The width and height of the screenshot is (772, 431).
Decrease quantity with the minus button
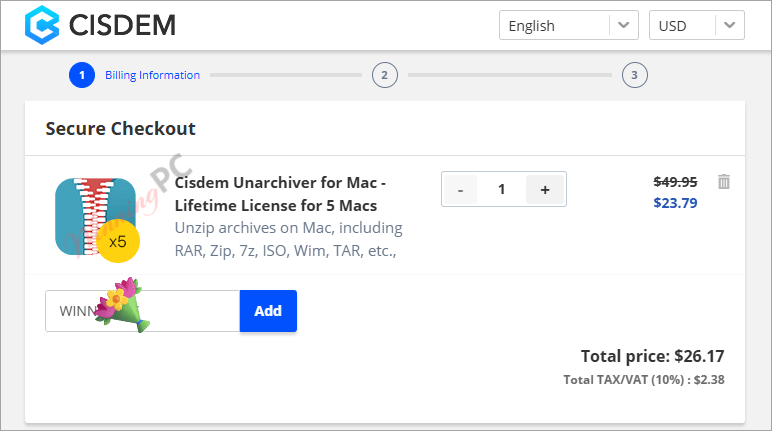(x=460, y=189)
